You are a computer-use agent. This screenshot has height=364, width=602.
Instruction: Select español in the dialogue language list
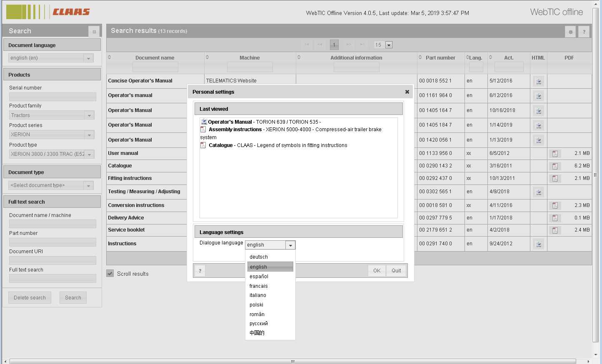(259, 277)
